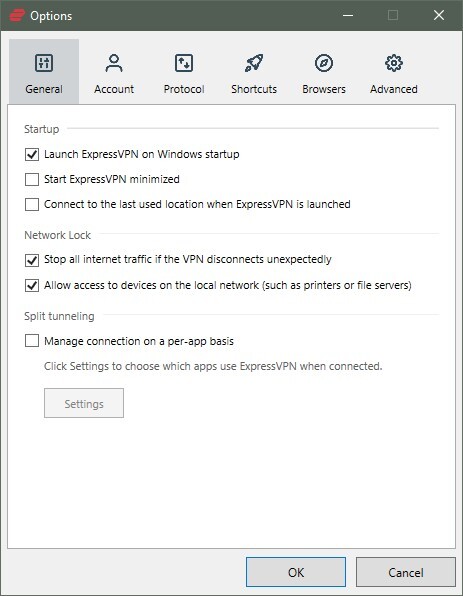The width and height of the screenshot is (463, 596).
Task: Disable Stop all internet traffic checkbox
Action: tap(32, 260)
